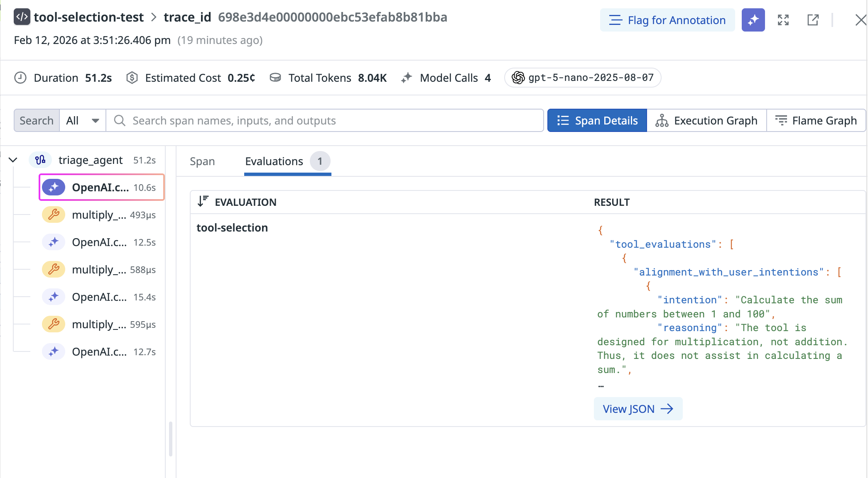
Task: Click the triage_agent workflow icon
Action: [x=40, y=160]
